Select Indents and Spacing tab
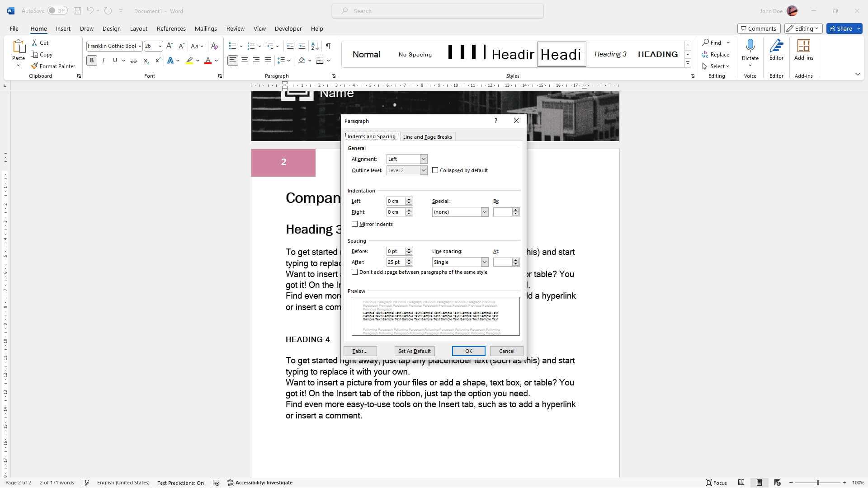The width and height of the screenshot is (868, 488). pyautogui.click(x=371, y=136)
